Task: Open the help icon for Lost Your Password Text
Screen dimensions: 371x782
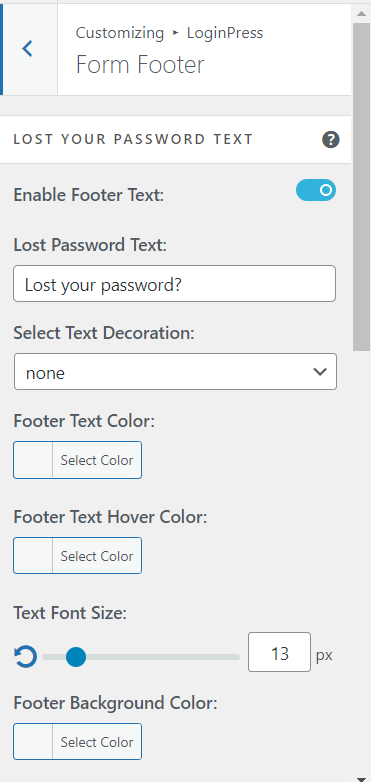Action: (x=331, y=140)
